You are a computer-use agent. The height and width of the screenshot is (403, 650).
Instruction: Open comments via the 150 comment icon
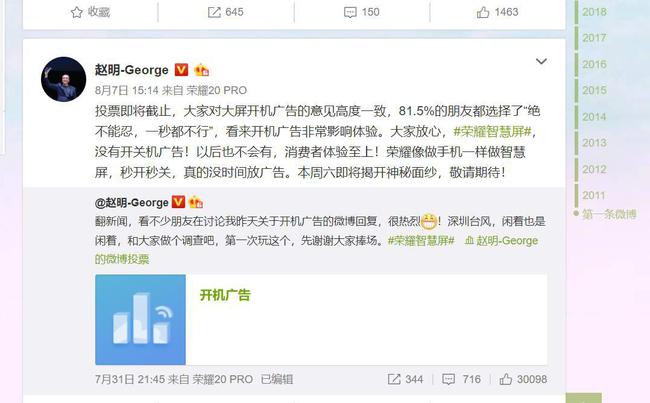pyautogui.click(x=350, y=12)
